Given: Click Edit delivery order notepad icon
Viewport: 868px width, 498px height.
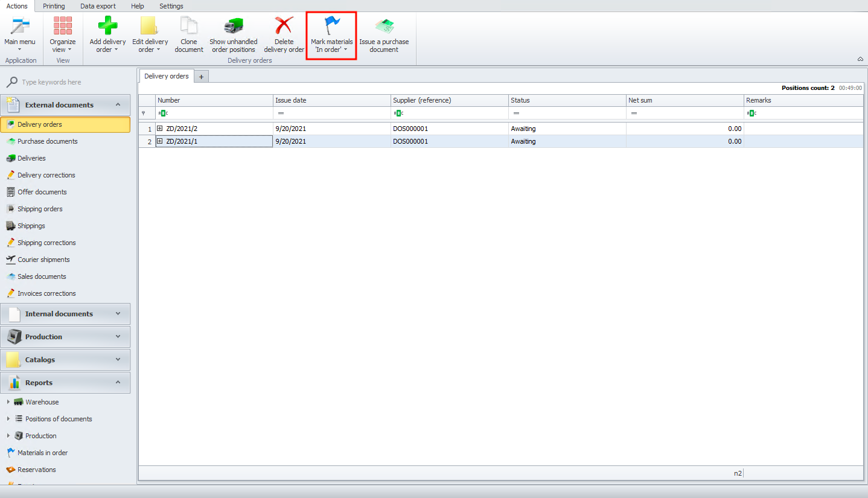Looking at the screenshot, I should tap(149, 26).
